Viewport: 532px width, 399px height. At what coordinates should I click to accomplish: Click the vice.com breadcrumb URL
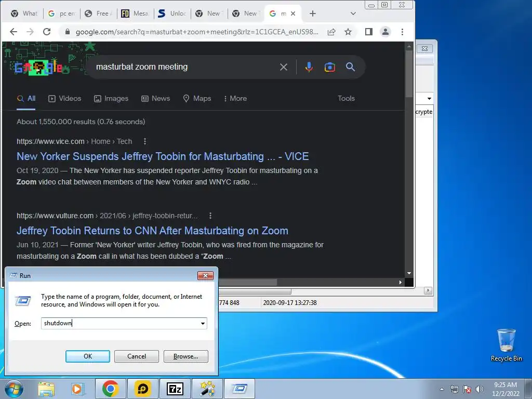[74, 141]
